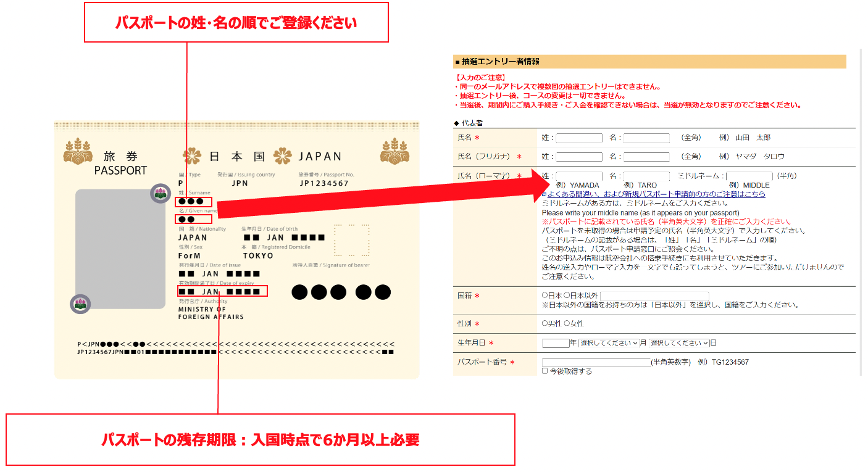
Task: Click the ミドルネーム input field
Action: click(x=749, y=176)
